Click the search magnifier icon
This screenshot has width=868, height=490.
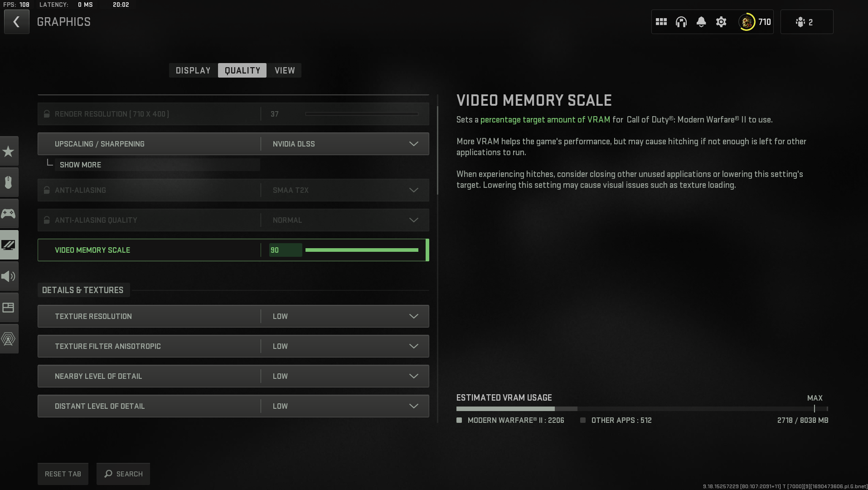tap(108, 474)
